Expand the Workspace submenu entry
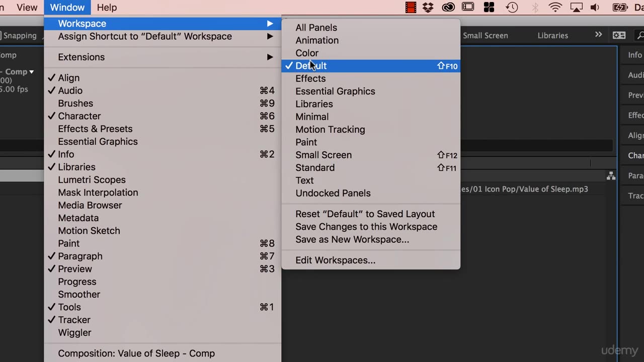The width and height of the screenshot is (644, 362). (163, 24)
